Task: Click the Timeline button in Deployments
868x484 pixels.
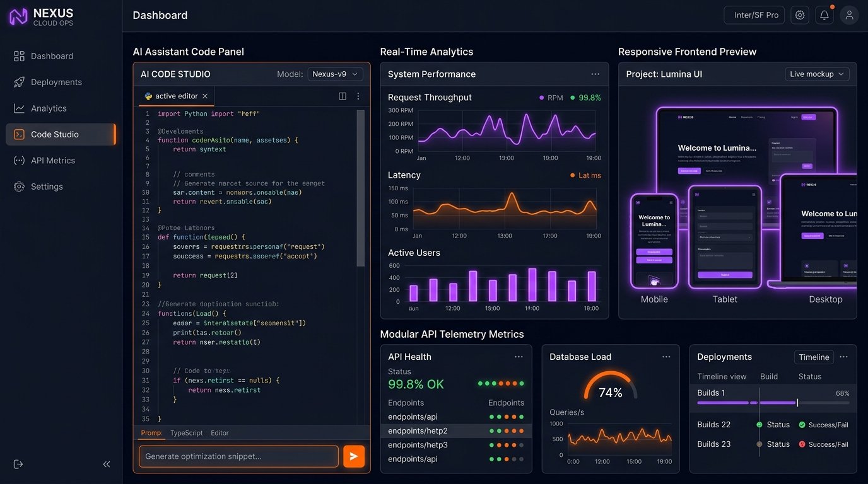Action: 814,357
